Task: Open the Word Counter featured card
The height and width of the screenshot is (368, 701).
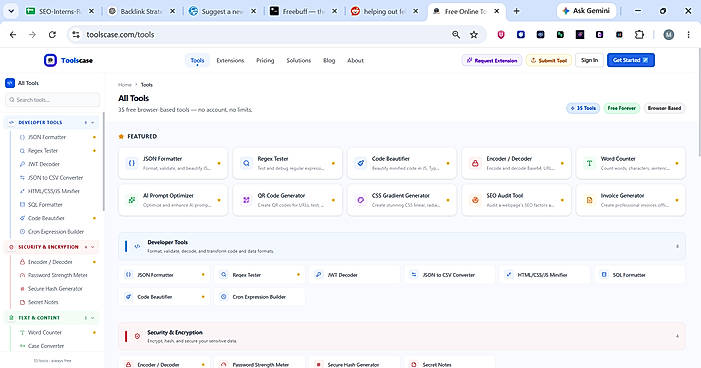Action: coord(631,163)
